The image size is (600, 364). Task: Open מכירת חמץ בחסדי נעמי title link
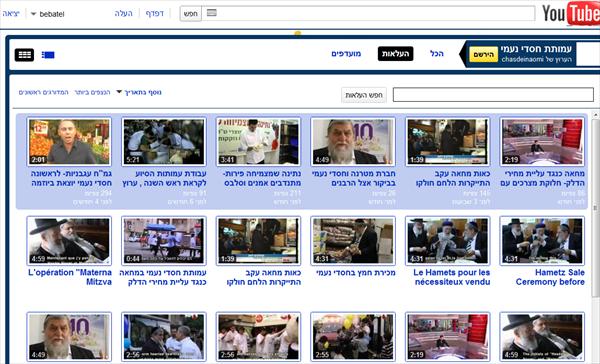356,273
